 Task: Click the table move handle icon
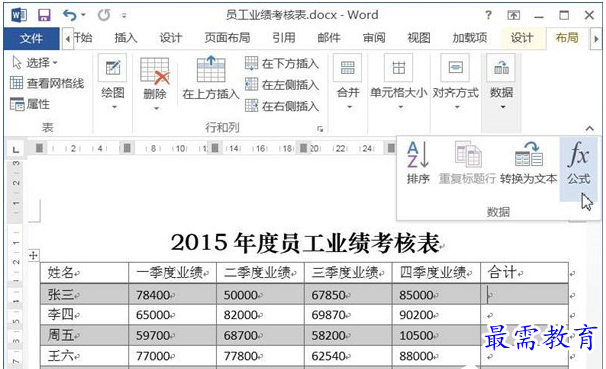[34, 255]
